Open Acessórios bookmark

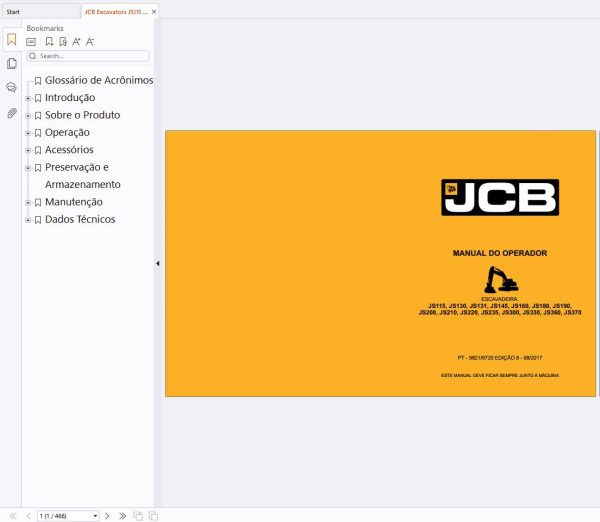click(69, 150)
